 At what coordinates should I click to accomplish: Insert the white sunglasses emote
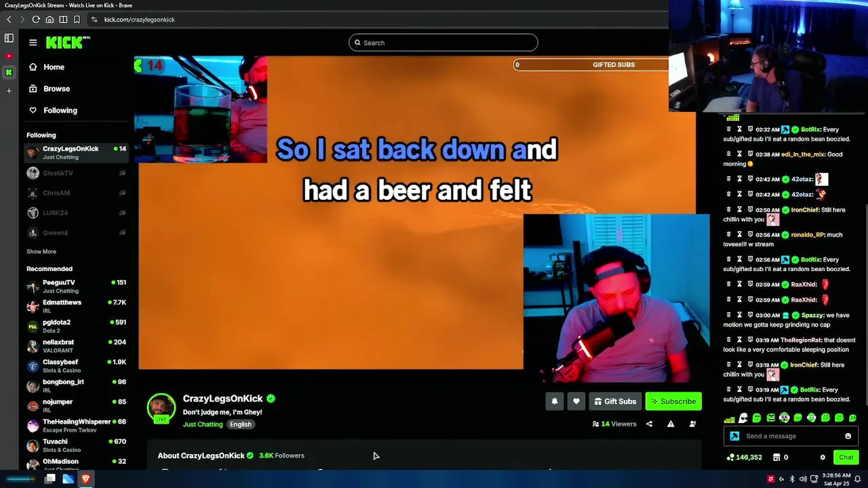(x=743, y=418)
